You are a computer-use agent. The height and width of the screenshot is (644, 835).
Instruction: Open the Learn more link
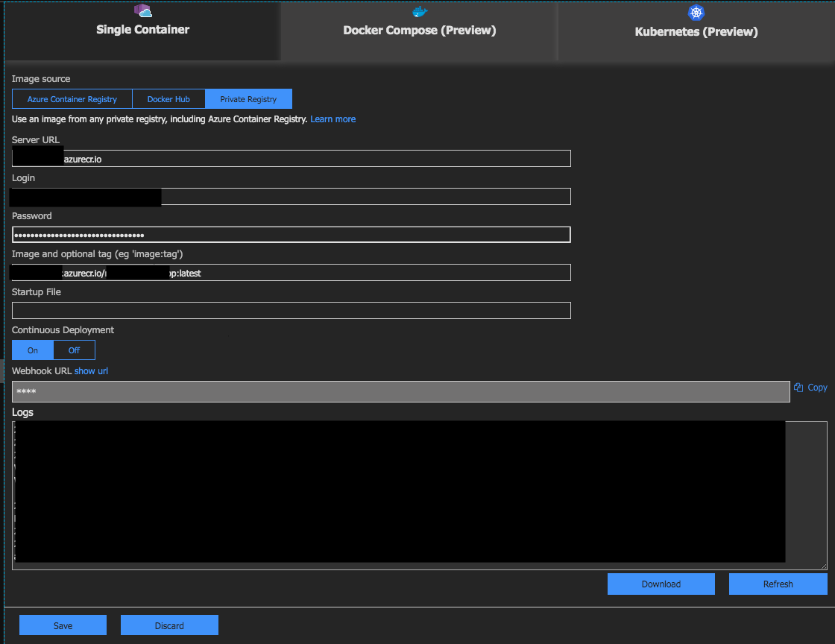click(x=333, y=119)
